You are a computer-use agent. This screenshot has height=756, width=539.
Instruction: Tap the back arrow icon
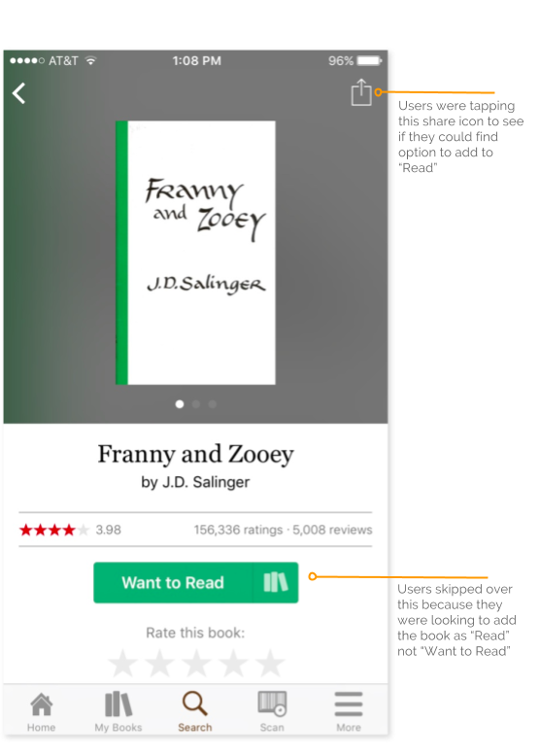[19, 93]
